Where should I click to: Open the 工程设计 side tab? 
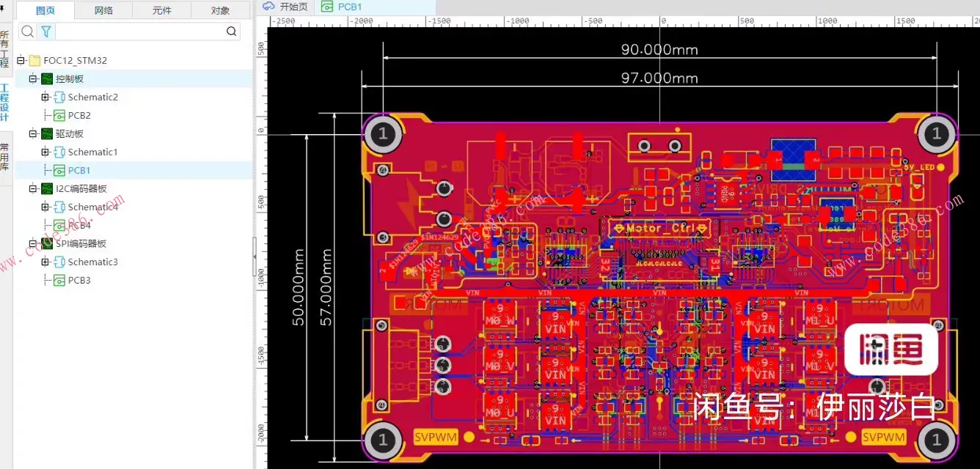click(x=5, y=102)
